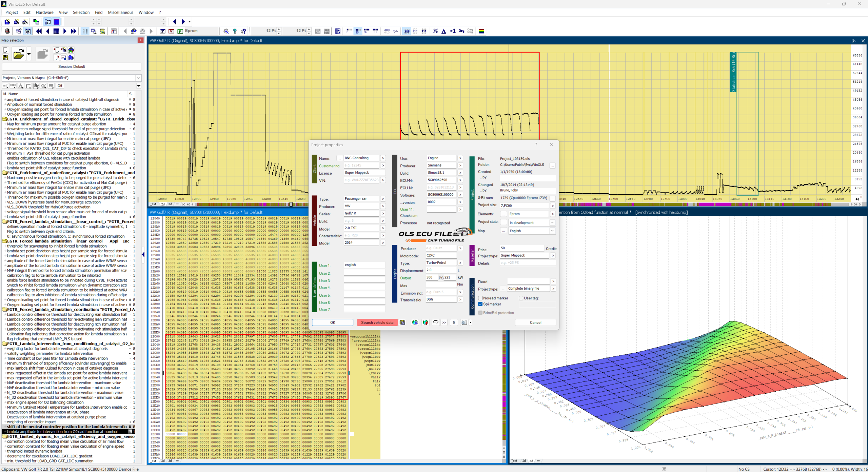Click the clipboard icon beside Search vehicle data
Image resolution: width=868 pixels, height=472 pixels.
click(402, 322)
